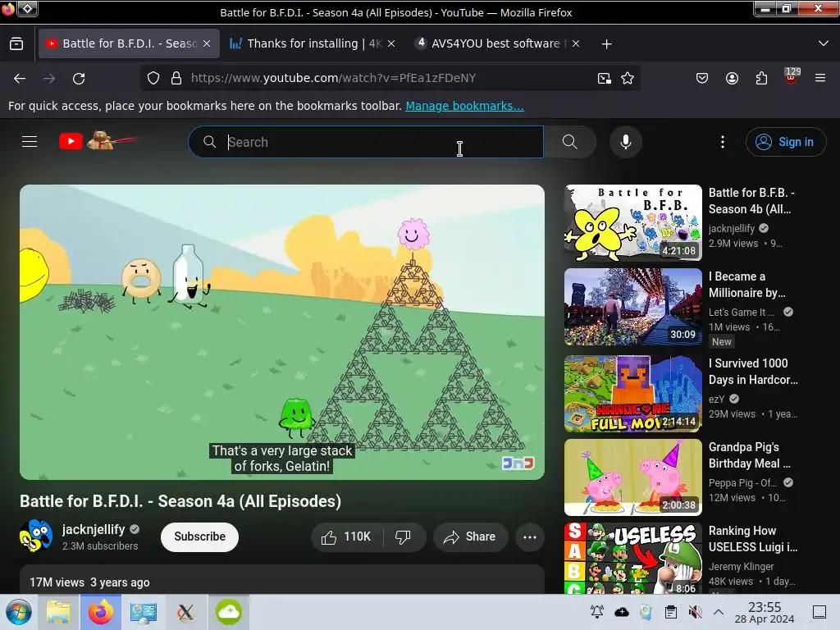Open jacknjellify channel avatar
840x630 pixels.
(36, 536)
